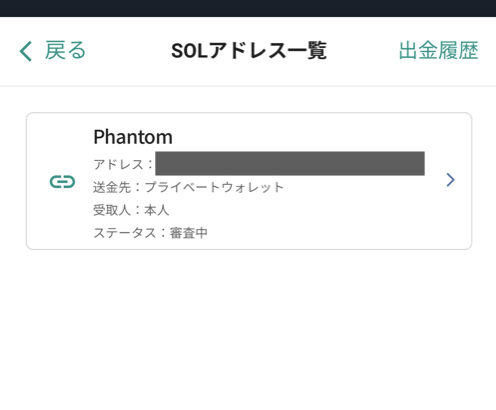Select the Phantom wallet name

(133, 137)
